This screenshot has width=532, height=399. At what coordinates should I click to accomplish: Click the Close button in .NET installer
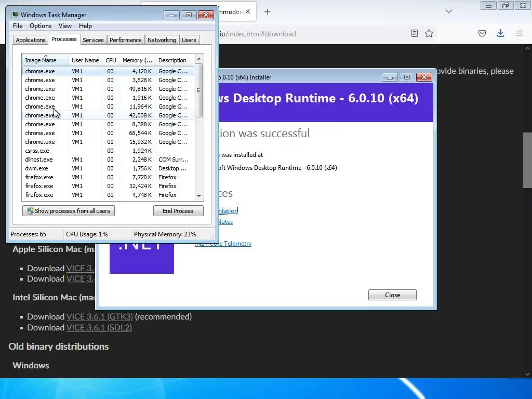click(392, 295)
